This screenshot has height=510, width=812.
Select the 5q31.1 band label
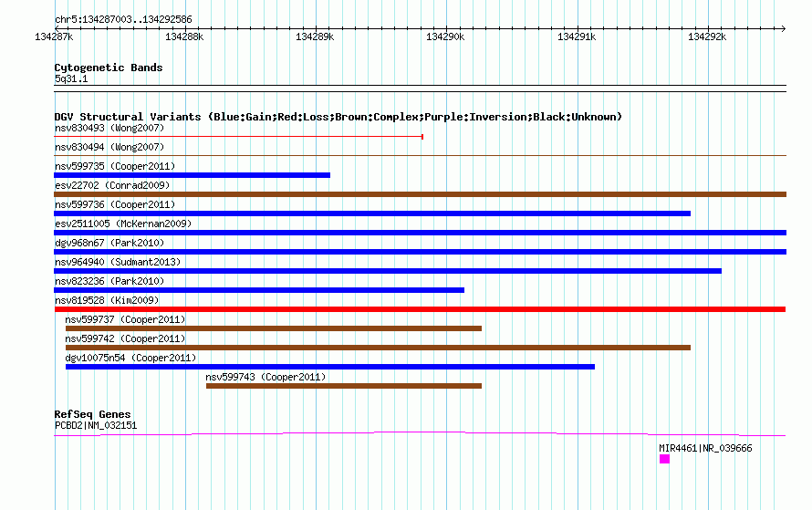tap(71, 78)
